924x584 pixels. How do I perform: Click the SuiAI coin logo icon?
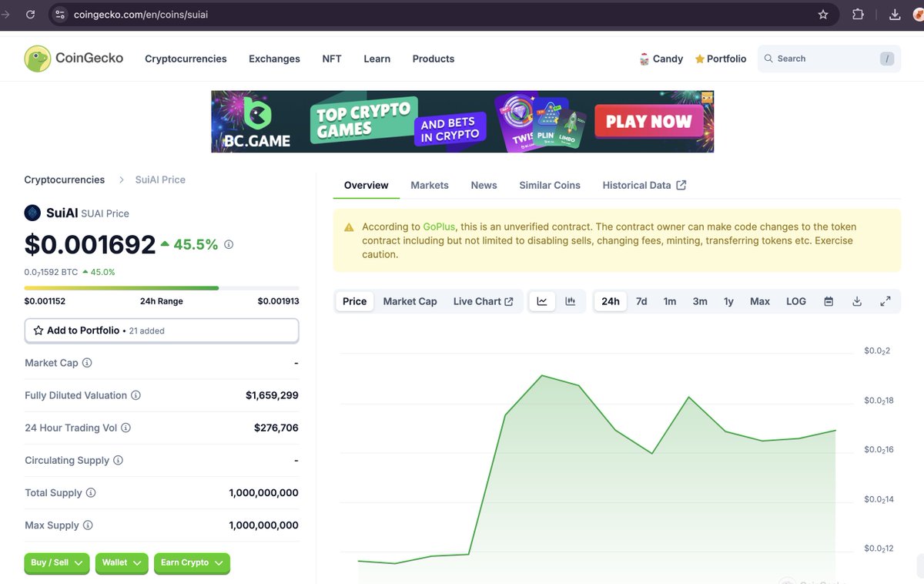(x=32, y=213)
